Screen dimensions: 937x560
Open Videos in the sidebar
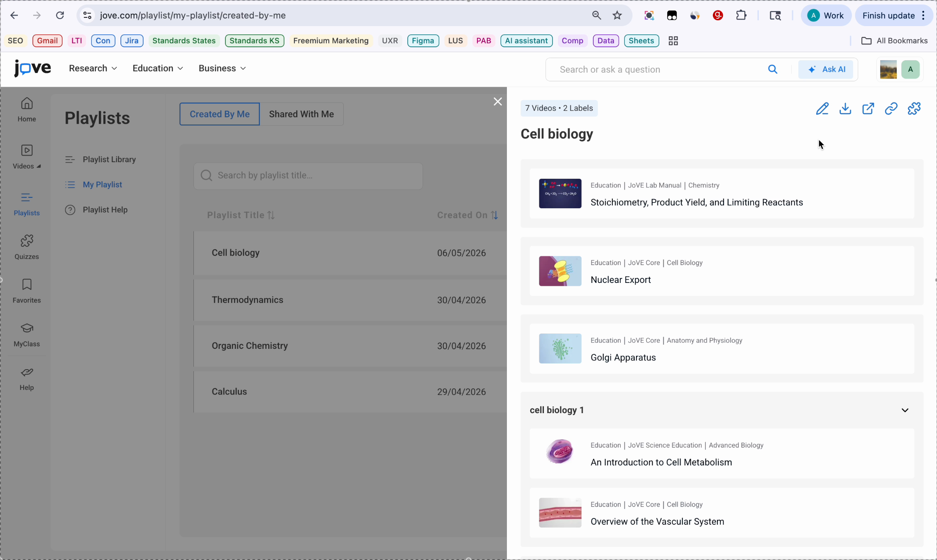(x=27, y=157)
